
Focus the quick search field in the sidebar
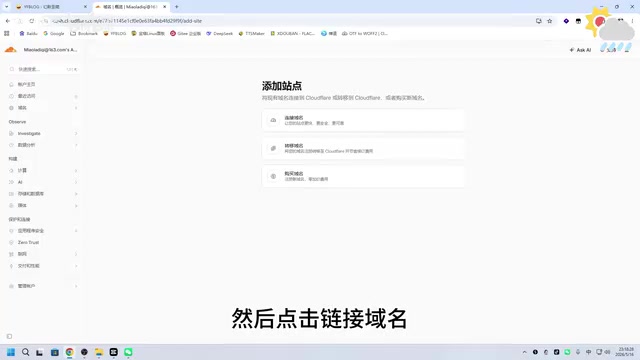tap(43, 69)
